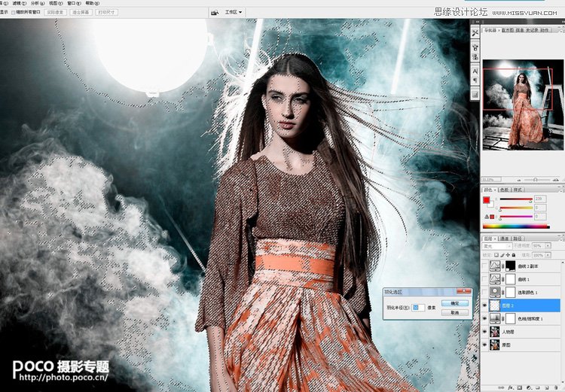Image resolution: width=565 pixels, height=392 pixels.
Task: Show the 曲线 1 layer visibility
Action: (x=484, y=279)
